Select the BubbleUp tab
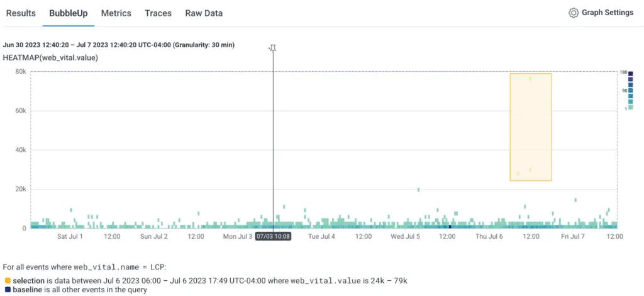This screenshot has height=296, width=644. click(x=68, y=13)
